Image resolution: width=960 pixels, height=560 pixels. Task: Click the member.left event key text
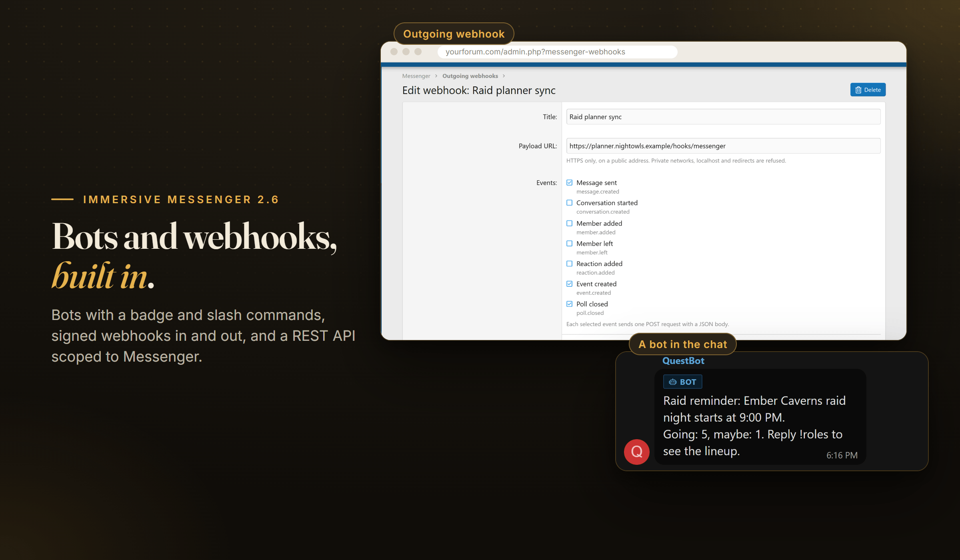(x=592, y=253)
